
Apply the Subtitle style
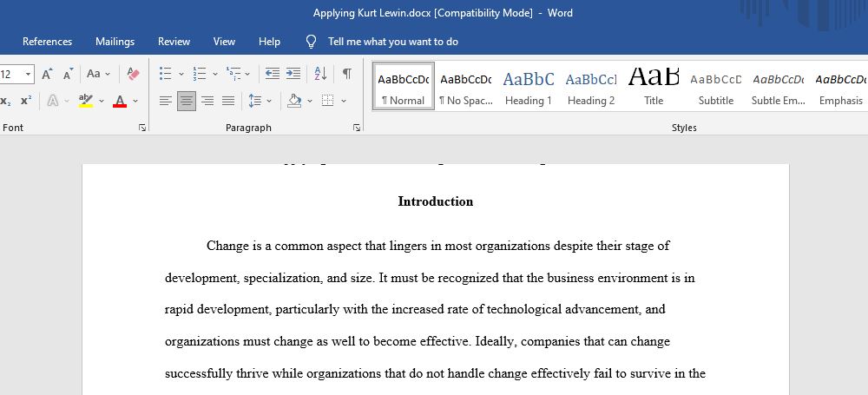pyautogui.click(x=716, y=86)
